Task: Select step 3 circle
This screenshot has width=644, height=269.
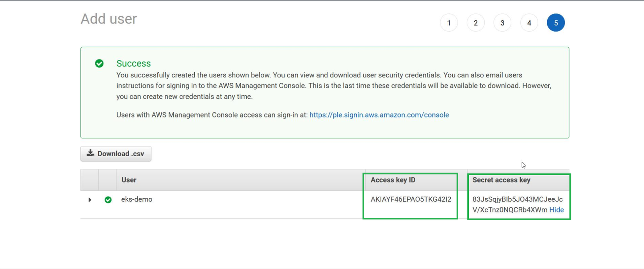Action: click(502, 23)
